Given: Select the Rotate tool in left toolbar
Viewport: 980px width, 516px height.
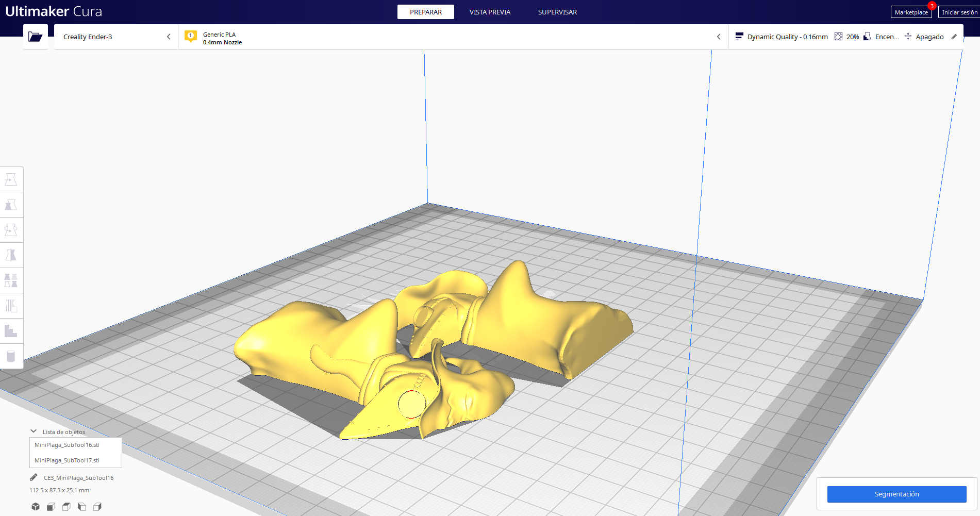Looking at the screenshot, I should point(11,230).
